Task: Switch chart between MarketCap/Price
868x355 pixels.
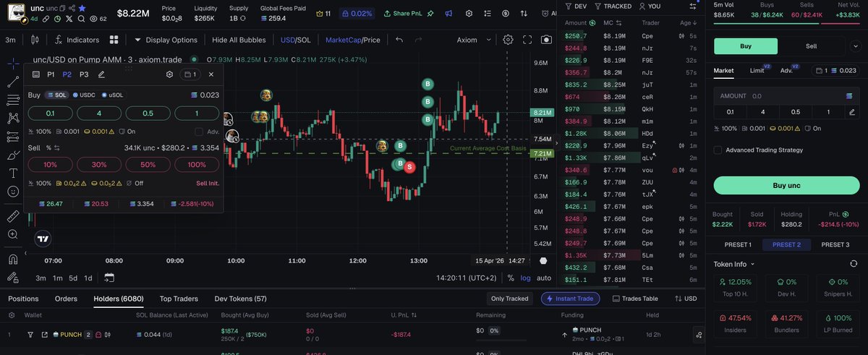Action: tap(353, 40)
